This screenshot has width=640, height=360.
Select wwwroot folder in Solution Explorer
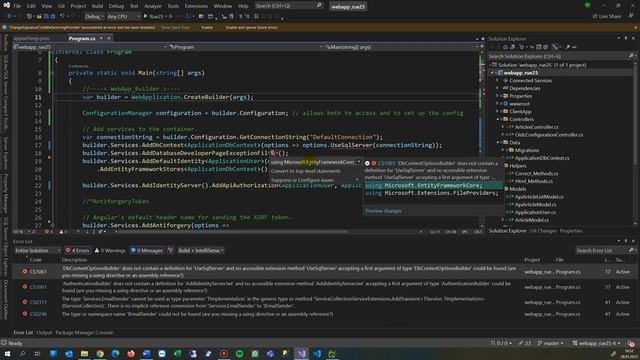pyautogui.click(x=519, y=104)
